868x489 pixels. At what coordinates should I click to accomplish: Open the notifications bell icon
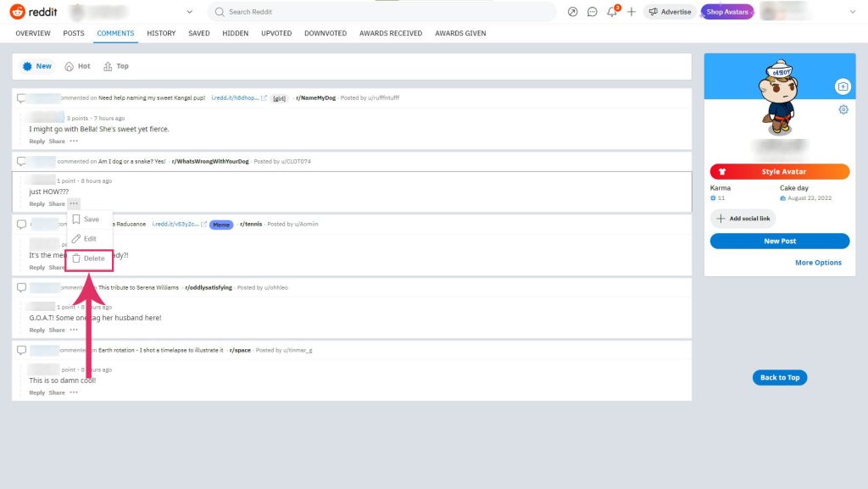pos(612,12)
